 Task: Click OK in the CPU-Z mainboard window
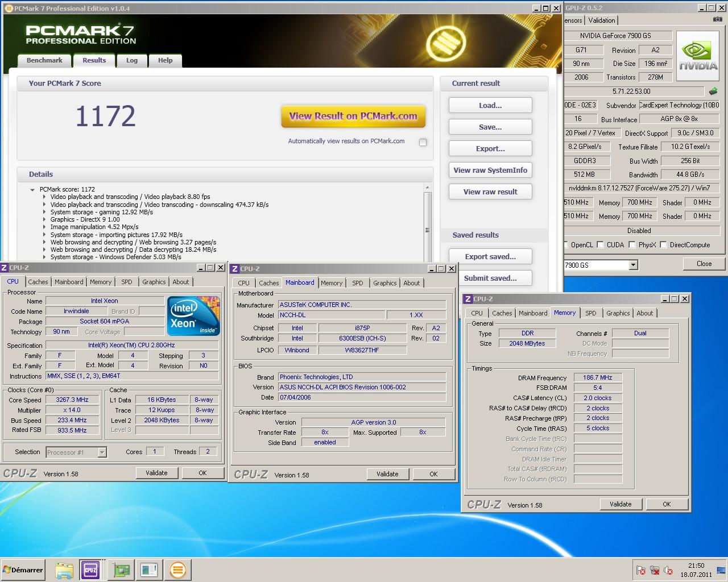(433, 474)
